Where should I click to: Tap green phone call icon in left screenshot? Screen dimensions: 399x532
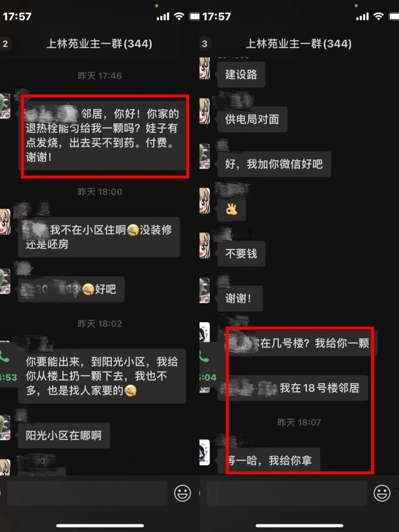(x=4, y=357)
